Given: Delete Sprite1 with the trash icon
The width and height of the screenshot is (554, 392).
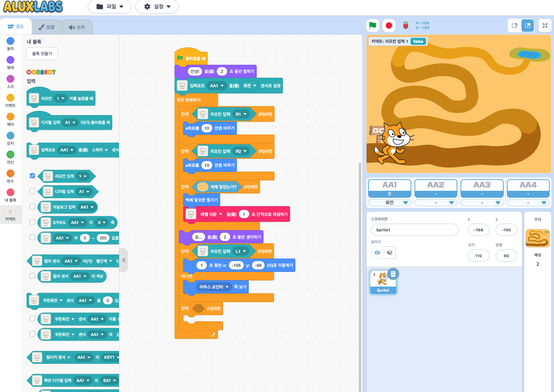Looking at the screenshot, I should [393, 274].
